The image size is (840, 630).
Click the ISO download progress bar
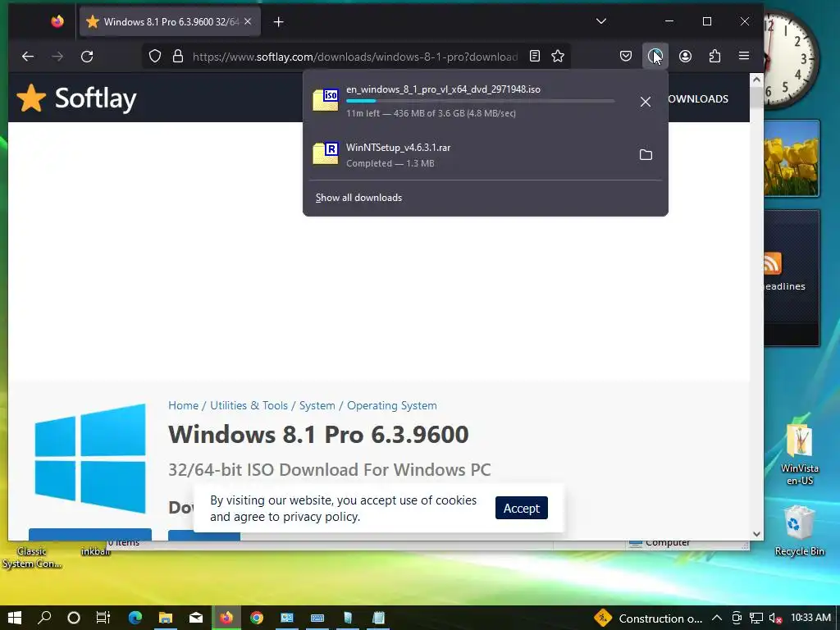480,101
